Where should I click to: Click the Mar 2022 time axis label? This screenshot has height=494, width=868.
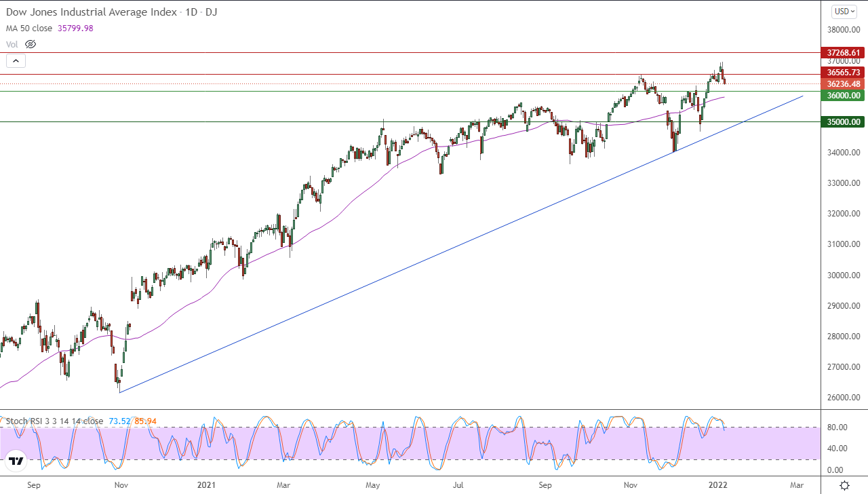tap(797, 485)
